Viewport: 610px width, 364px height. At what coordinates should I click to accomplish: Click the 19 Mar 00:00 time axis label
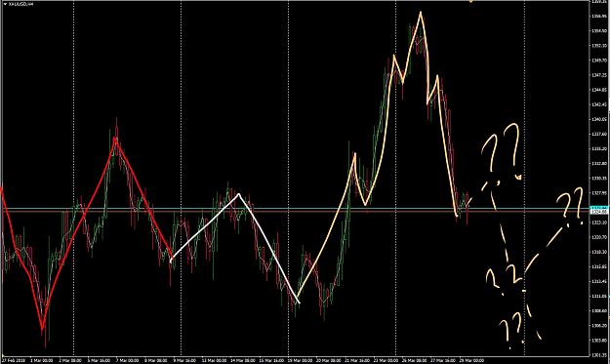(x=300, y=361)
